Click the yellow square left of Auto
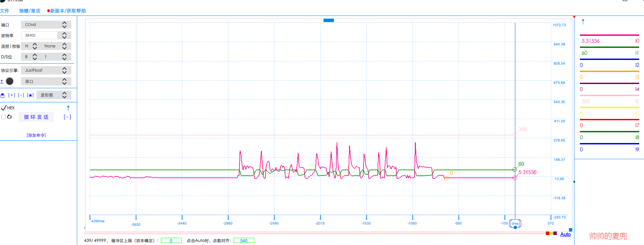Image resolution: width=644 pixels, height=245 pixels. pyautogui.click(x=551, y=233)
